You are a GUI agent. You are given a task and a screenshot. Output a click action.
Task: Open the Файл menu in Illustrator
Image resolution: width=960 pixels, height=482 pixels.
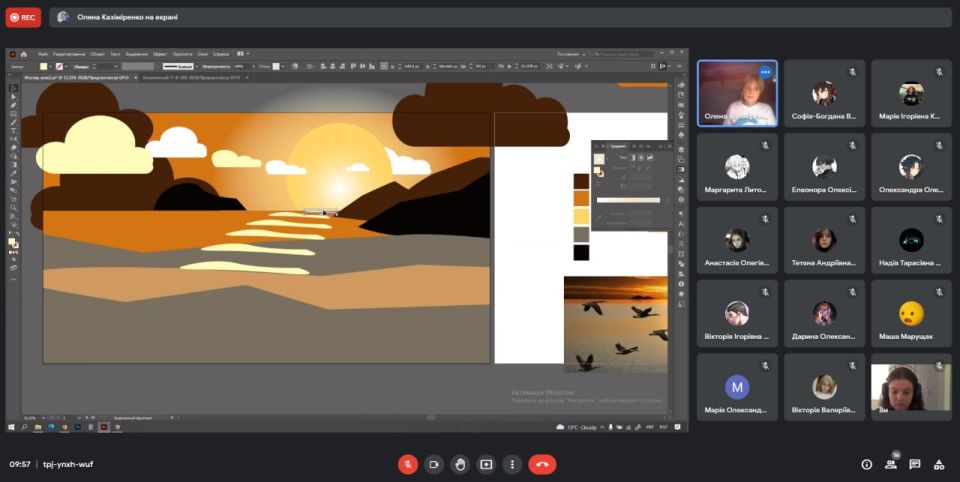coord(43,54)
